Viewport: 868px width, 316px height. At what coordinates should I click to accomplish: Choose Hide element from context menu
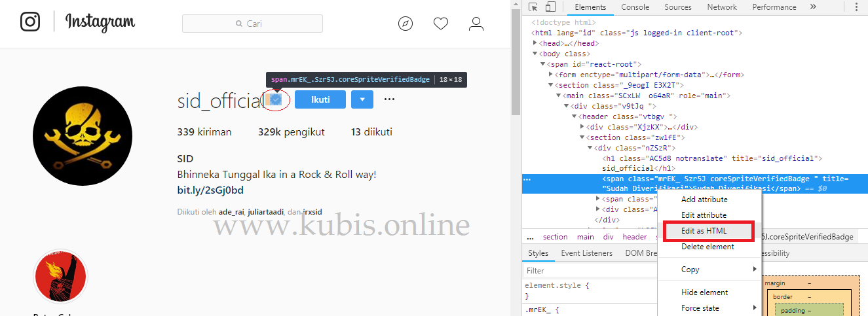click(x=704, y=292)
